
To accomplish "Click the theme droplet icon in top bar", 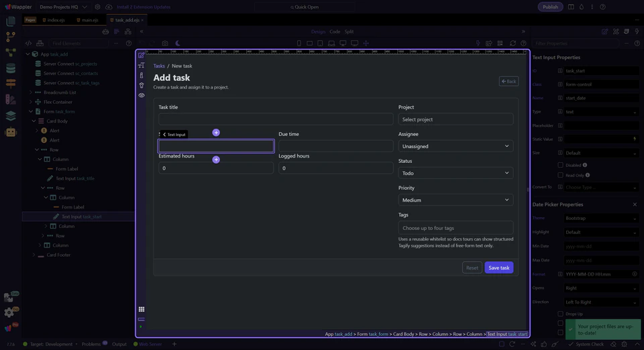I will click(582, 7).
